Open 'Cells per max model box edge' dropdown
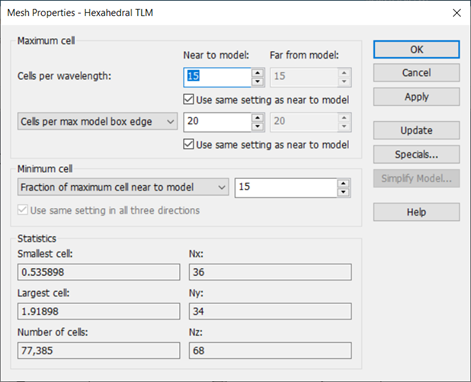Screen dimensions: 471x382 (97, 122)
